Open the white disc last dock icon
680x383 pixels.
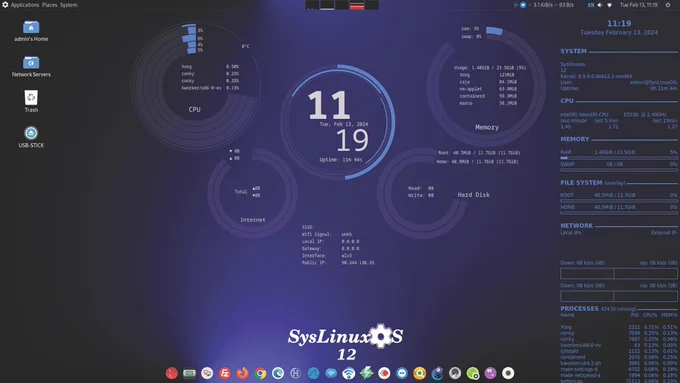[x=508, y=373]
